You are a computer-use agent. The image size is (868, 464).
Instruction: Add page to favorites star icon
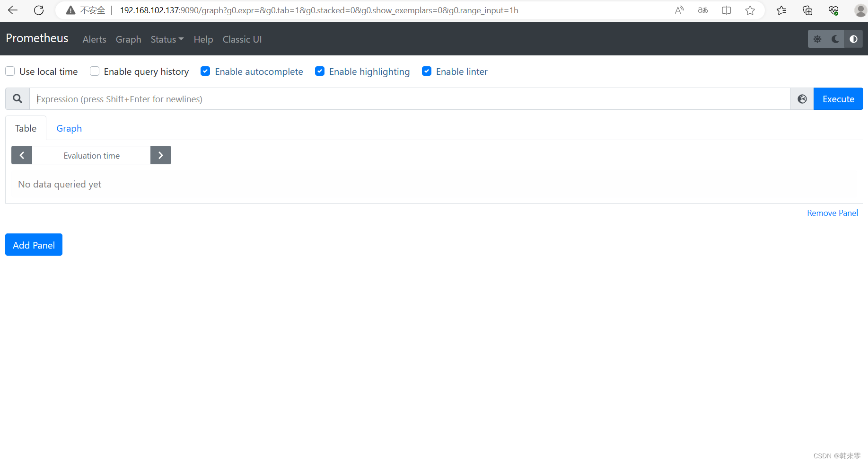[x=750, y=10]
